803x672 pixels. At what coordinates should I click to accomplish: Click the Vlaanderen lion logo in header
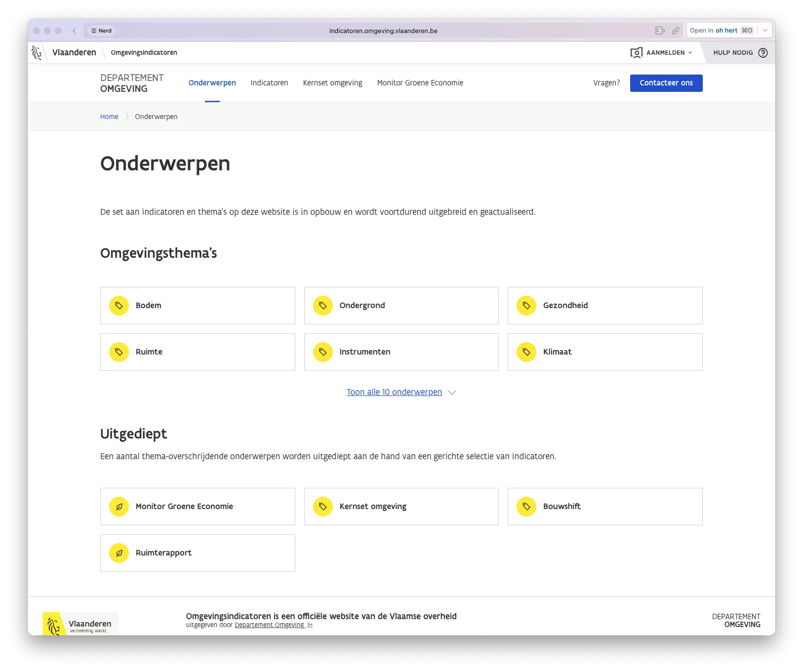click(x=37, y=53)
